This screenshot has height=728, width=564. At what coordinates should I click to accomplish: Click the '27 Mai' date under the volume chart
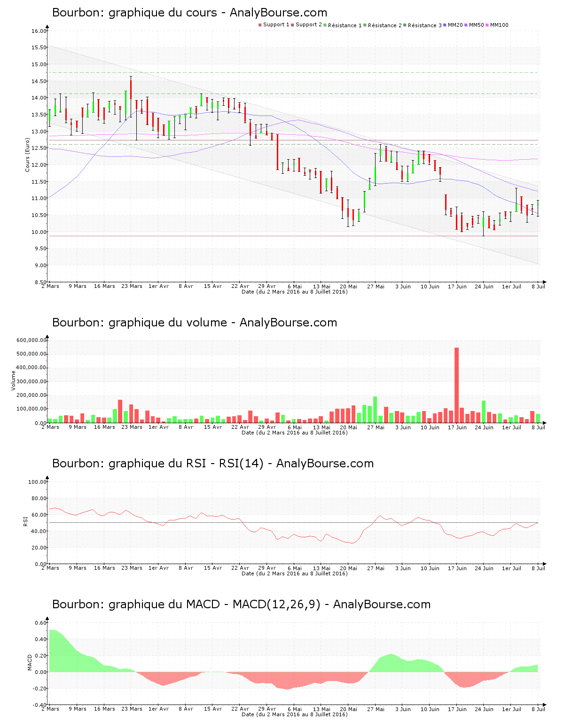pos(376,427)
